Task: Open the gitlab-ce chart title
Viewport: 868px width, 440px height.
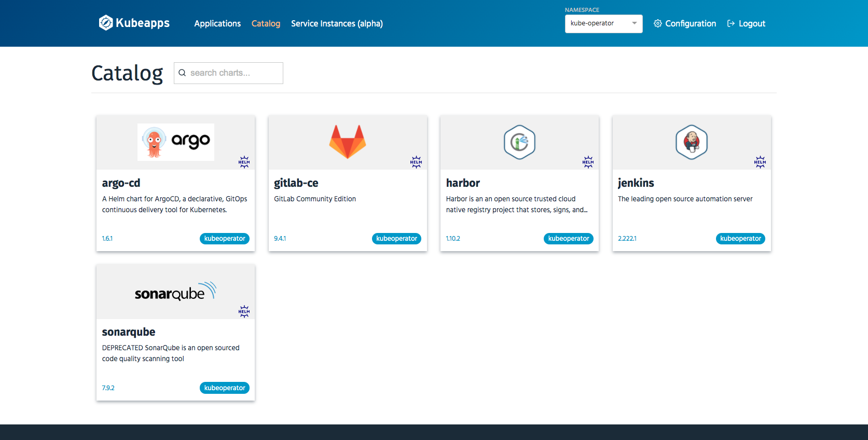Action: 296,183
